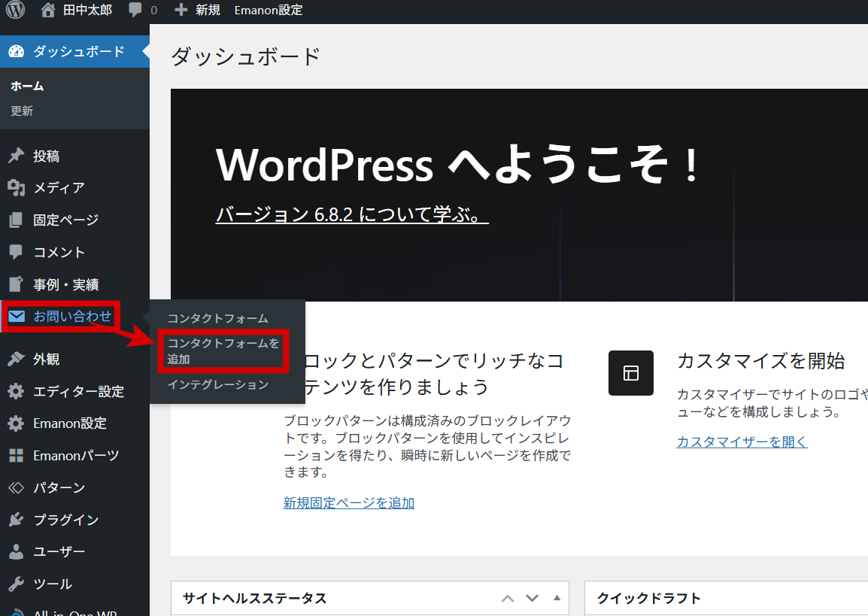This screenshot has height=616, width=868.
Task: Select コンタクトフォーム in flyout submenu
Action: tap(218, 318)
